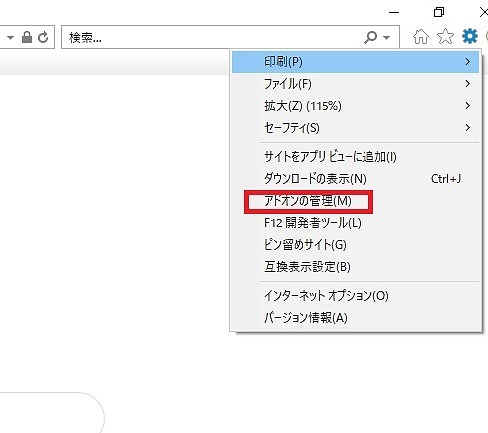Open インターネット オプション(O)

(355, 296)
